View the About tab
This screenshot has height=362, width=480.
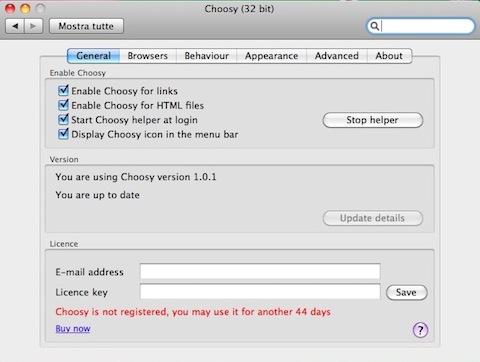(x=389, y=56)
